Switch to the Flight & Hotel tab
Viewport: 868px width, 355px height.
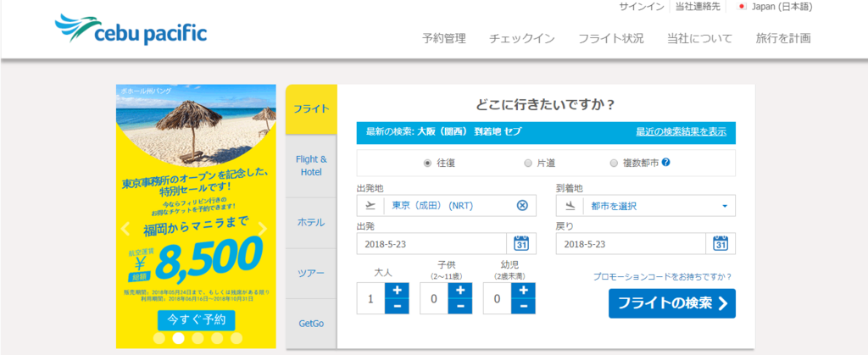pos(311,166)
